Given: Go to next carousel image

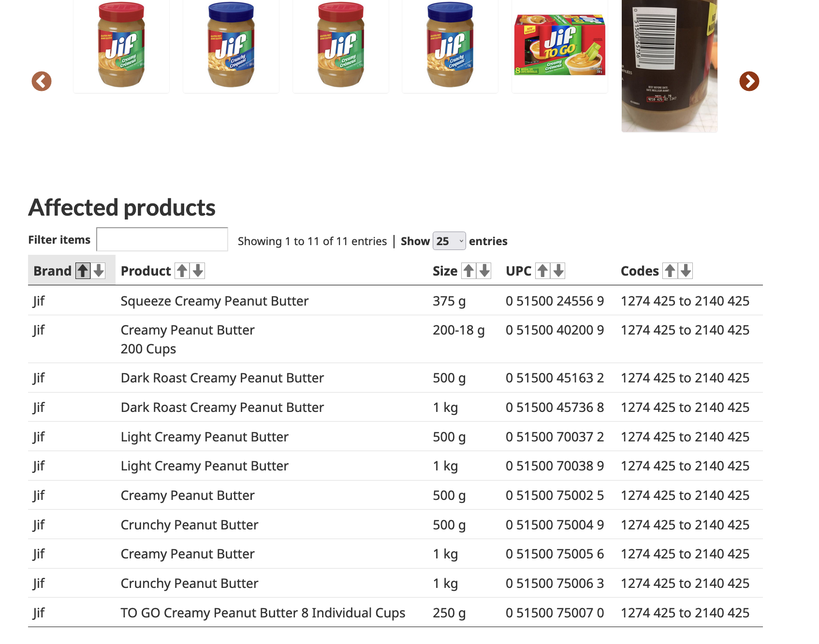Looking at the screenshot, I should pyautogui.click(x=749, y=81).
